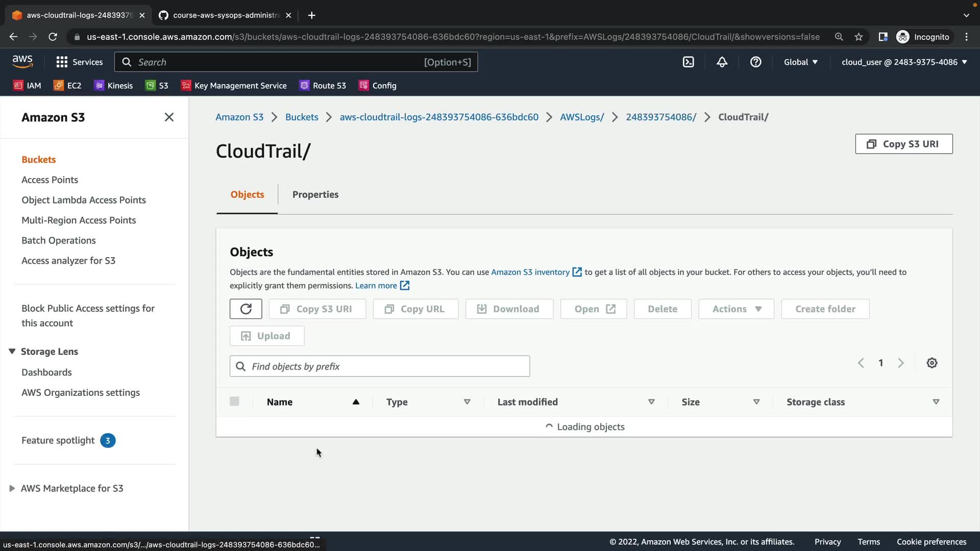Expand AWS Marketplace for S3 section
This screenshot has height=551, width=980.
(x=12, y=488)
